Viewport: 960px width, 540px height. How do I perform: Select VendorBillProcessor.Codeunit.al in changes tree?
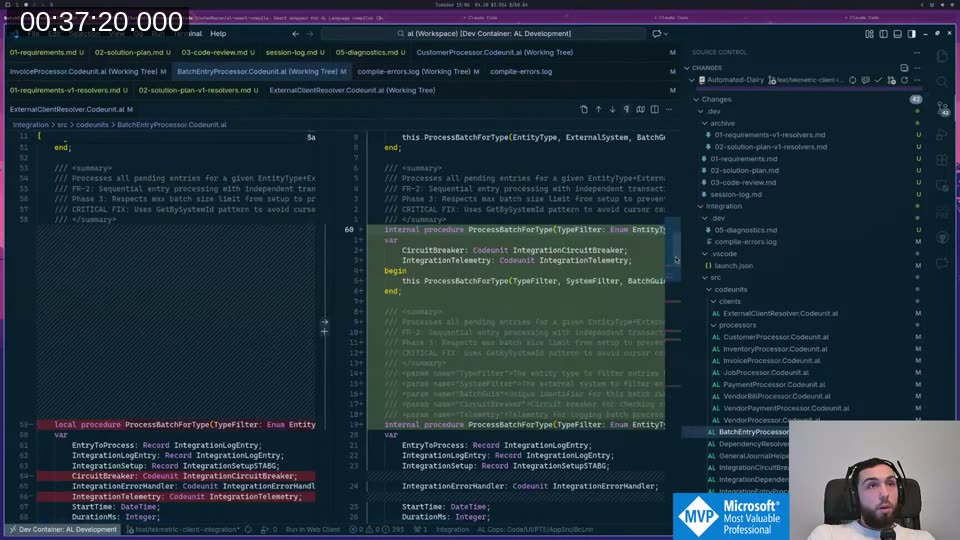tap(777, 396)
